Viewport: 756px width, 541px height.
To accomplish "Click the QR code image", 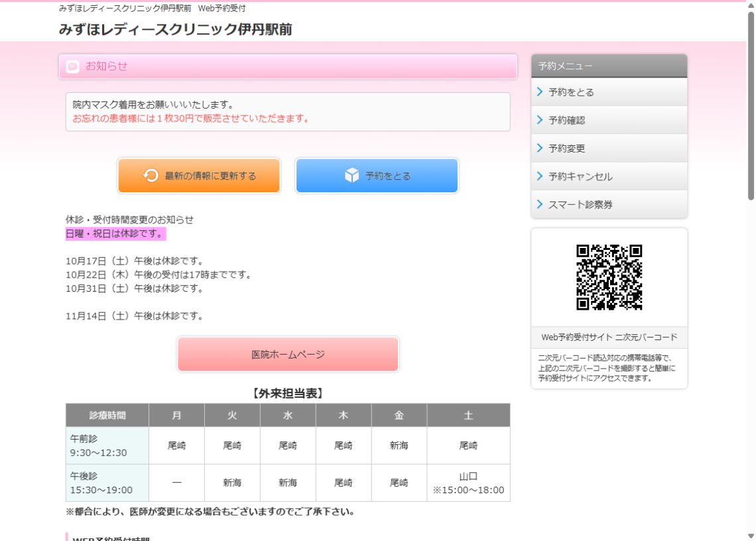I will [x=609, y=277].
